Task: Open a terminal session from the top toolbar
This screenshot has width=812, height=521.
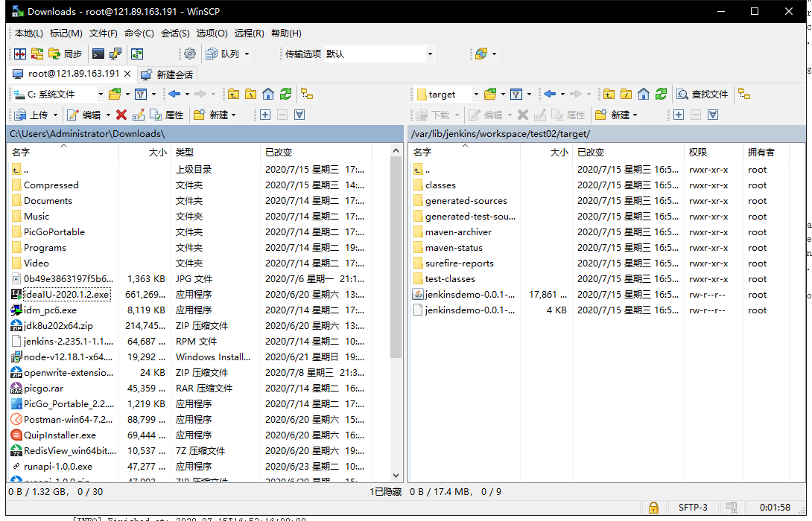Action: click(98, 54)
